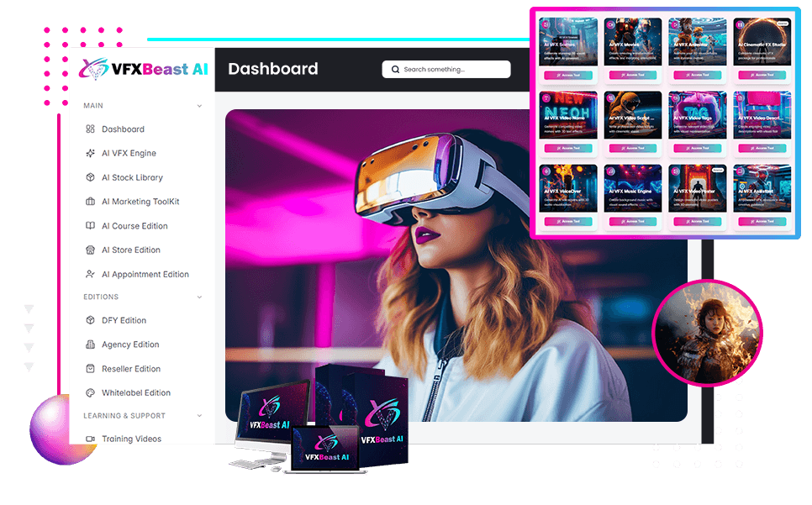Click the Whitelabel Edition palette icon
Image resolution: width=812 pixels, height=505 pixels.
[91, 393]
